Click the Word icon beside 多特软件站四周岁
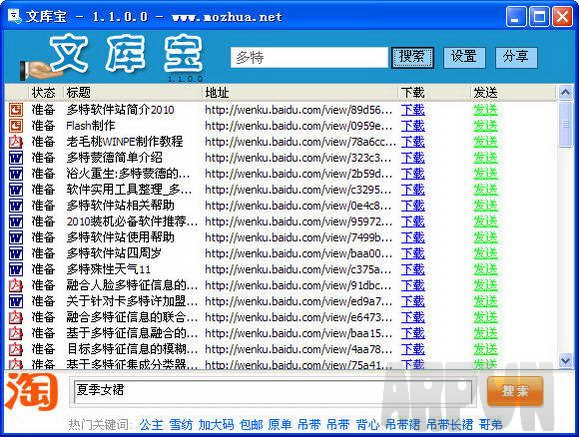Screen dimensions: 579x437 pos(16,253)
